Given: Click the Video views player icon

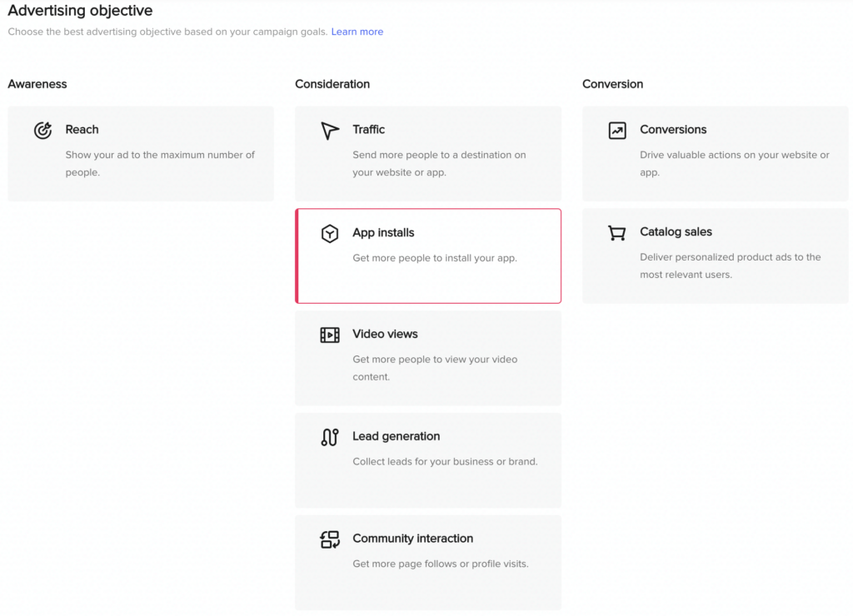Looking at the screenshot, I should (x=328, y=334).
